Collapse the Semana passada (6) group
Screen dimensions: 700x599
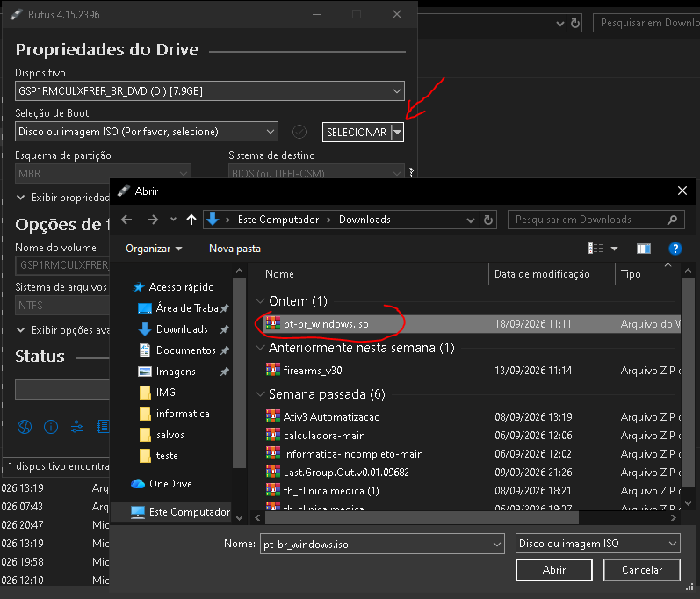pyautogui.click(x=260, y=394)
